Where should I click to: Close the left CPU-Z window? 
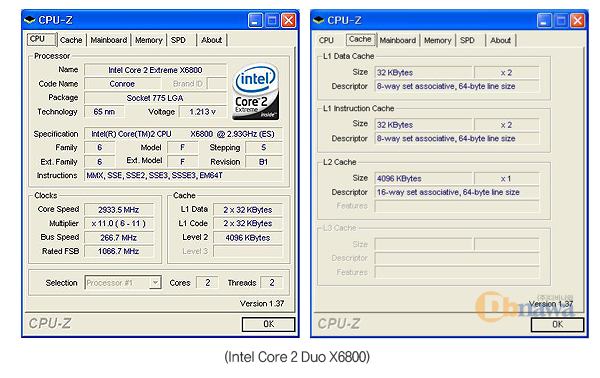[289, 20]
